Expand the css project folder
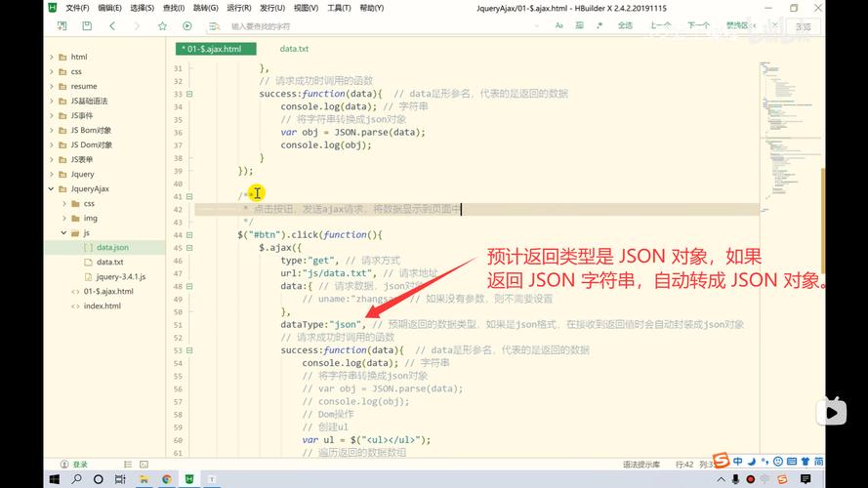868x488 pixels. tap(52, 71)
